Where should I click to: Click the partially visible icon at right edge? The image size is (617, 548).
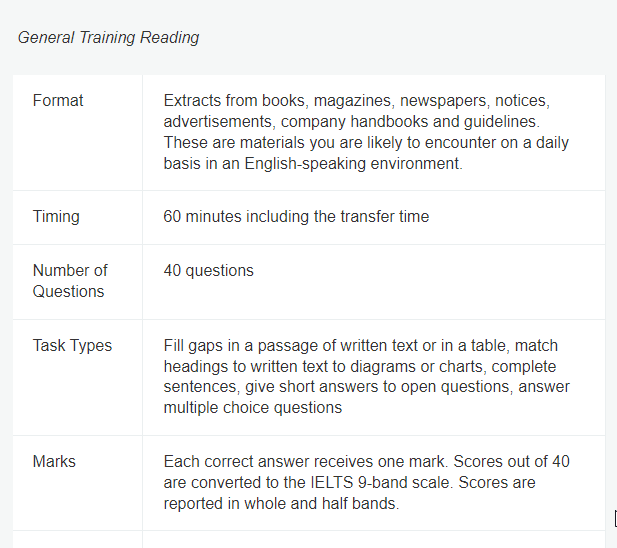(x=615, y=518)
